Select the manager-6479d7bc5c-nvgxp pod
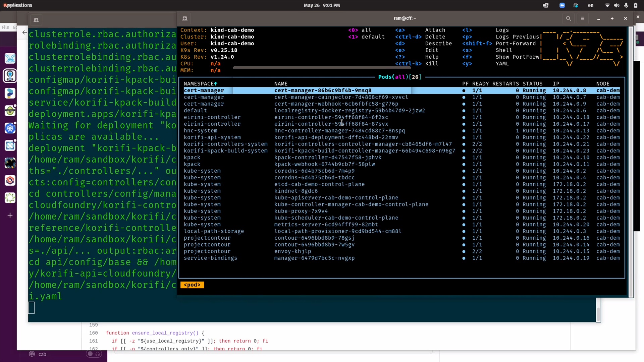This screenshot has height=362, width=644. point(401,258)
